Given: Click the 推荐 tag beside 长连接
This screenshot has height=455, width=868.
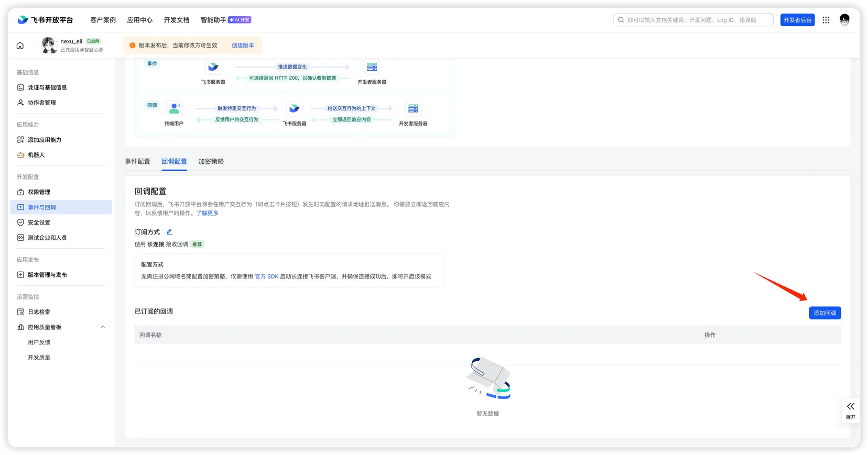Looking at the screenshot, I should click(x=197, y=244).
